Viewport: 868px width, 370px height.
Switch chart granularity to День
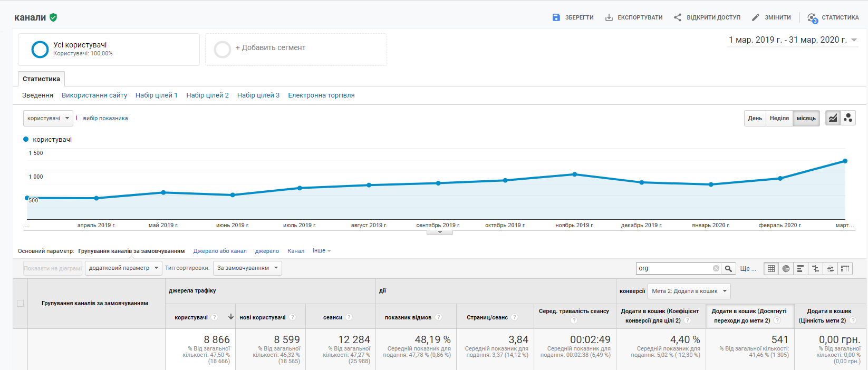755,118
